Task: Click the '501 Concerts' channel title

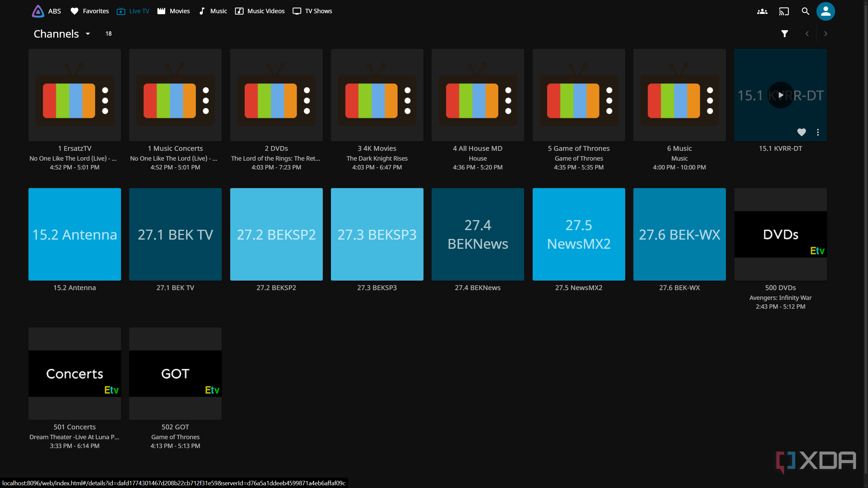Action: pyautogui.click(x=75, y=427)
